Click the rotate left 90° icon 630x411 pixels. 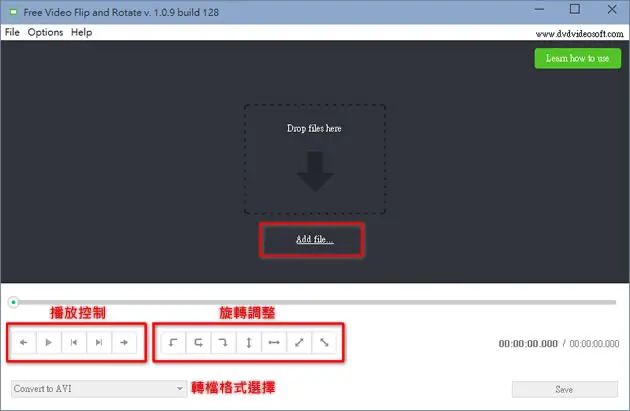173,342
